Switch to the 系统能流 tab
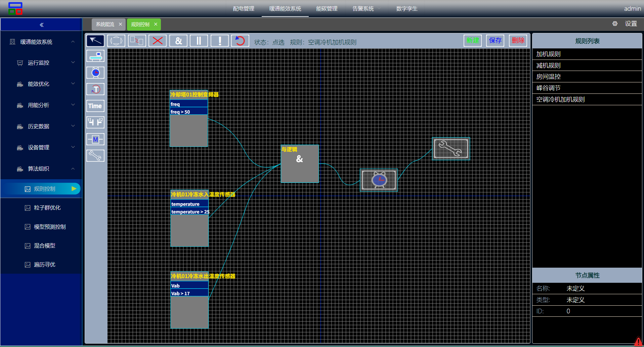The height and width of the screenshot is (347, 644). 105,25
